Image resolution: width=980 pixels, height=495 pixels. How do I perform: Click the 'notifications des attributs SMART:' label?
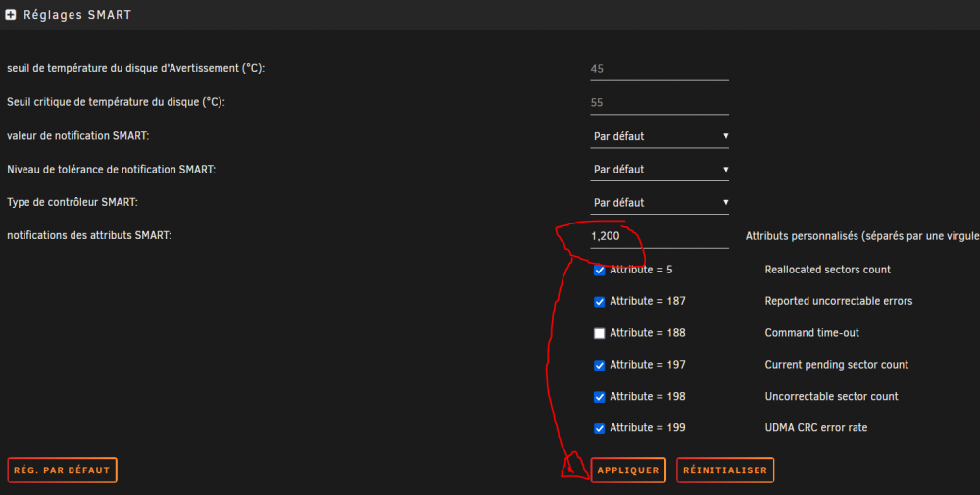pos(89,235)
